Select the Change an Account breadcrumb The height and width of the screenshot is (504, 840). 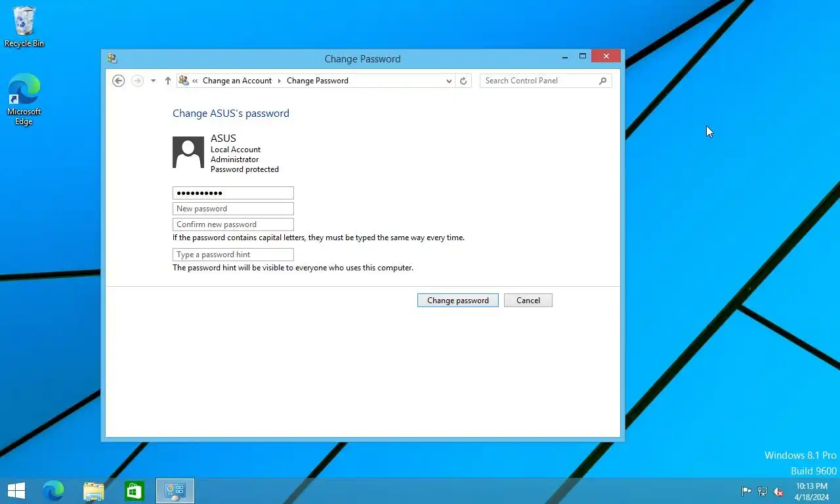(237, 81)
